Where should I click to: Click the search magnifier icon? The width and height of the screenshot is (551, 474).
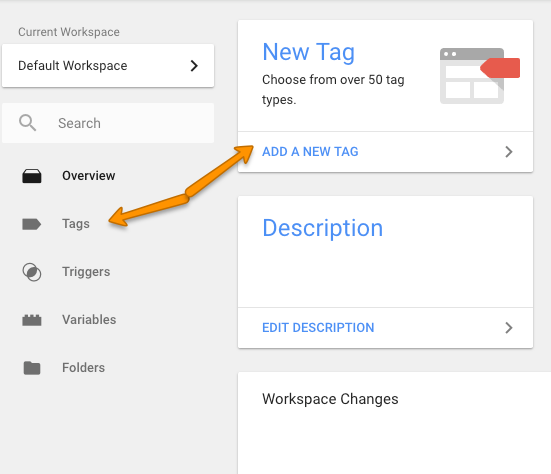click(x=27, y=123)
